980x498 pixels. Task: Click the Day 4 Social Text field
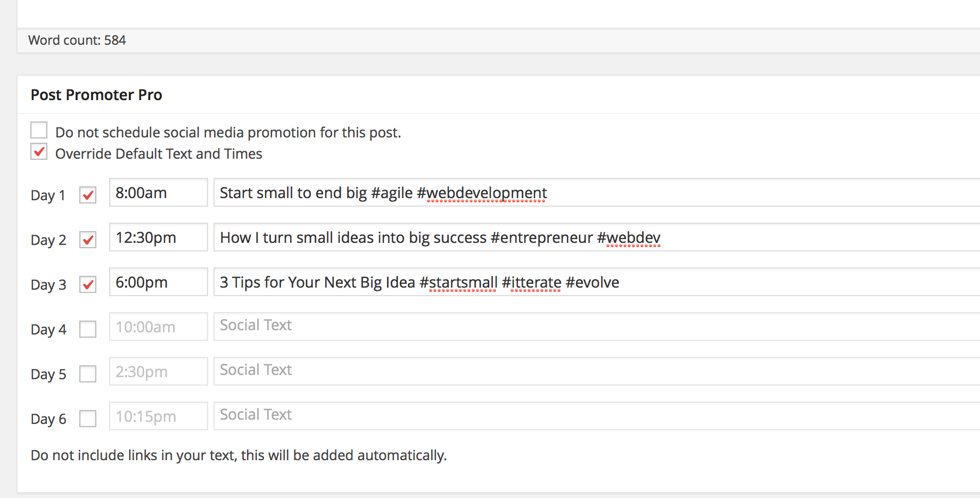point(597,327)
